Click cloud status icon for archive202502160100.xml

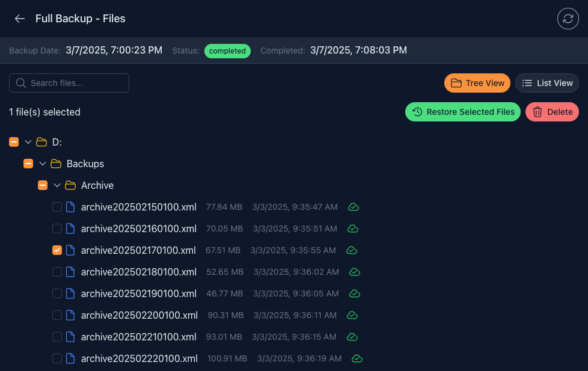(353, 228)
